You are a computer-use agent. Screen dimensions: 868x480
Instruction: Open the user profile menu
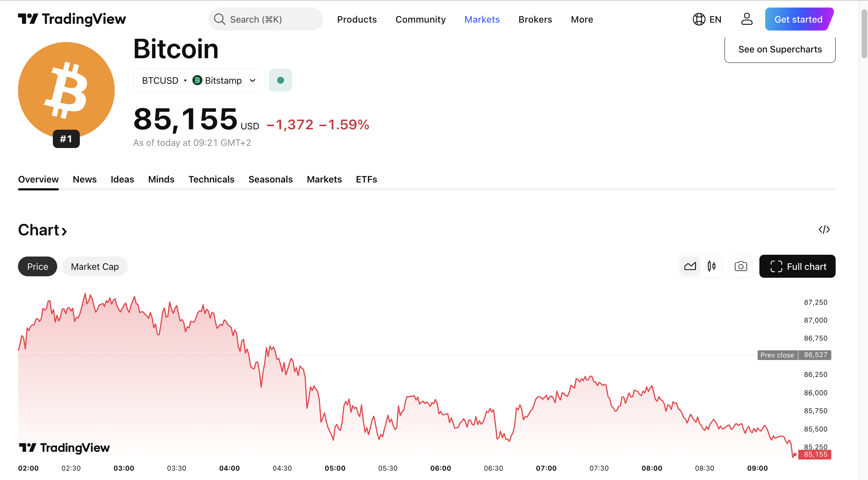[x=746, y=19]
